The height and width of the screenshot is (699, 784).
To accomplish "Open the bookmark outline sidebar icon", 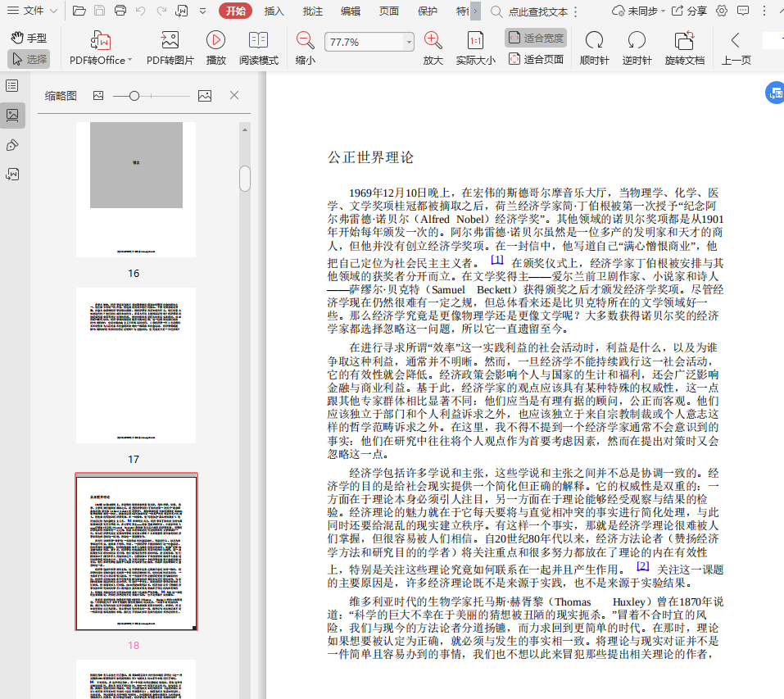I will click(12, 86).
